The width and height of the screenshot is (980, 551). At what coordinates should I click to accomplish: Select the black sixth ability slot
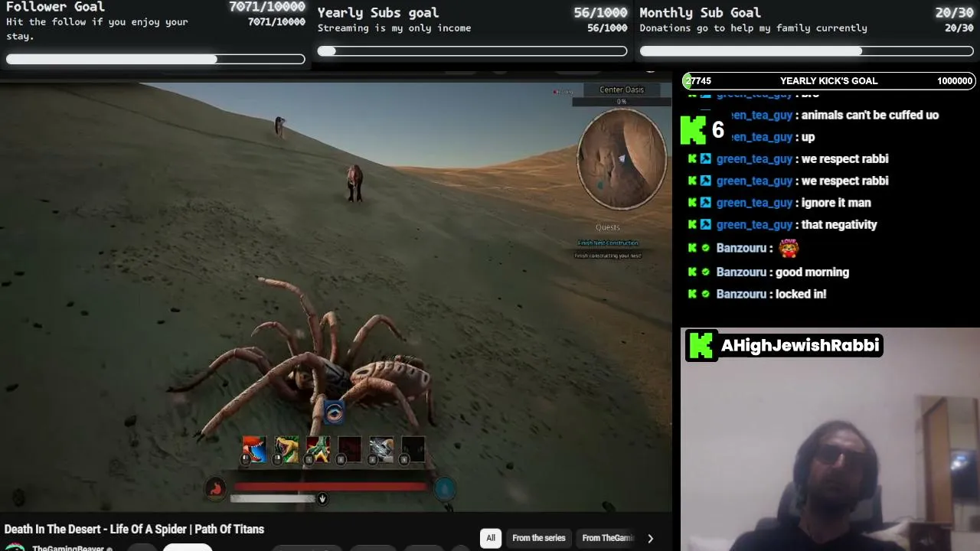click(413, 450)
